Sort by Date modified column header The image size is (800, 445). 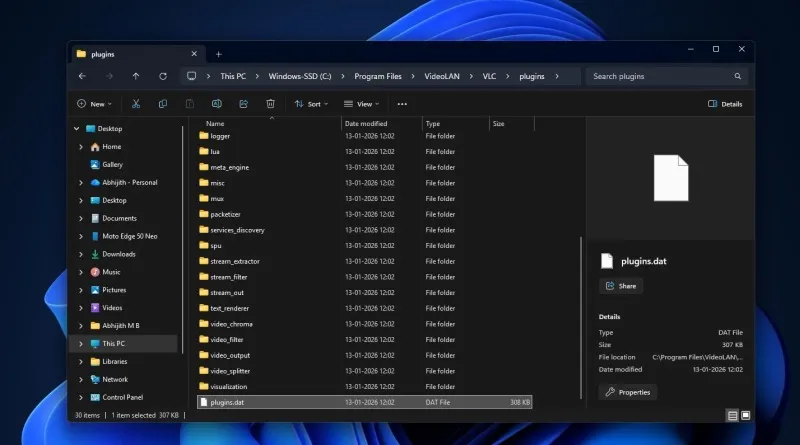coord(366,123)
